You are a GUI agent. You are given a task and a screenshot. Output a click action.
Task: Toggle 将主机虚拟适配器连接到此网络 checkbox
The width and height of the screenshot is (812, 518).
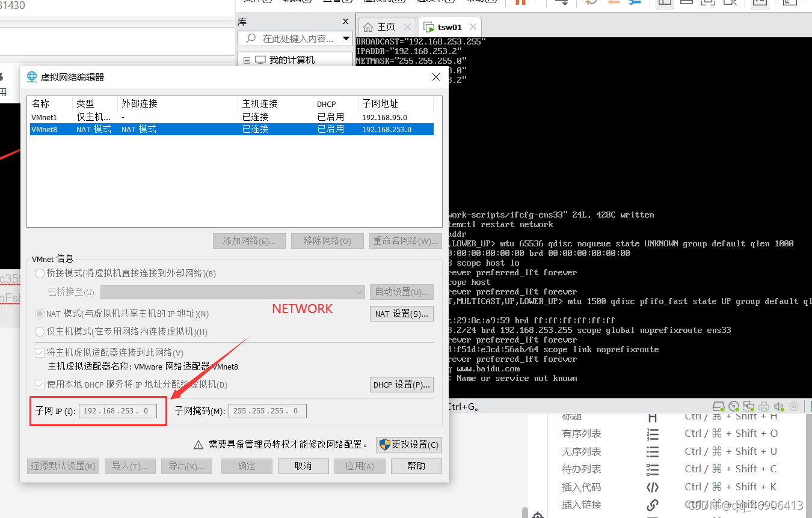[x=40, y=353]
